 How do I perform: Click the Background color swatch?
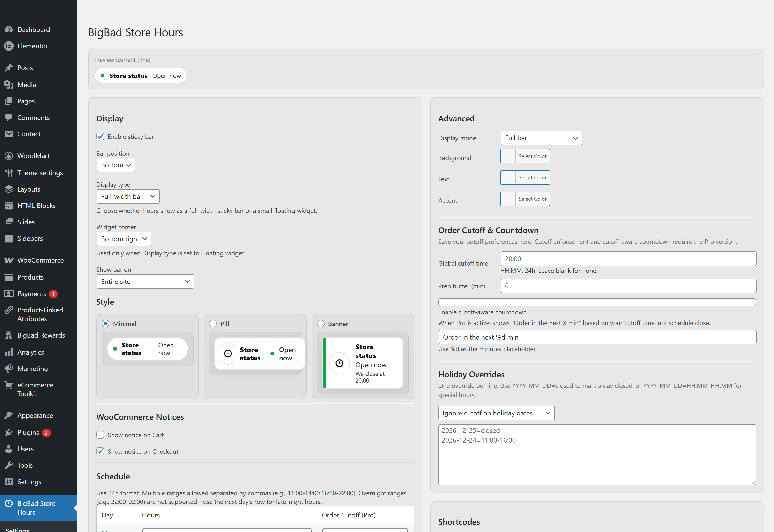coord(508,156)
